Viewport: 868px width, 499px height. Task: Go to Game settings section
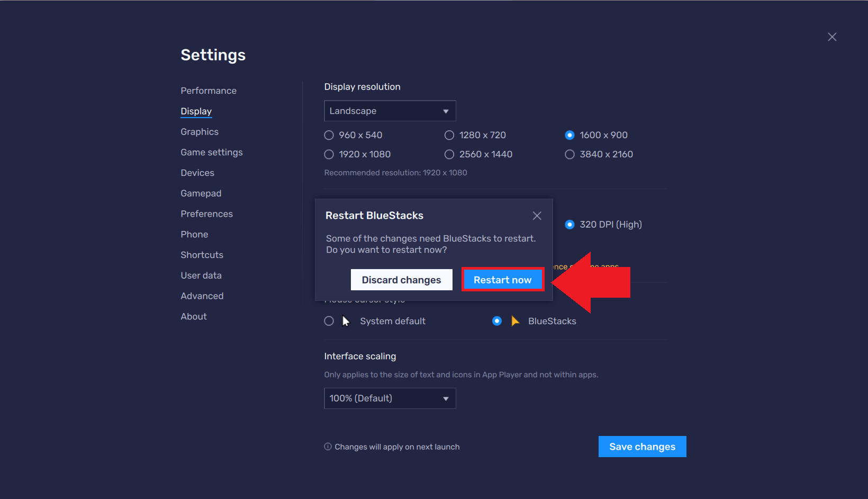(x=212, y=153)
